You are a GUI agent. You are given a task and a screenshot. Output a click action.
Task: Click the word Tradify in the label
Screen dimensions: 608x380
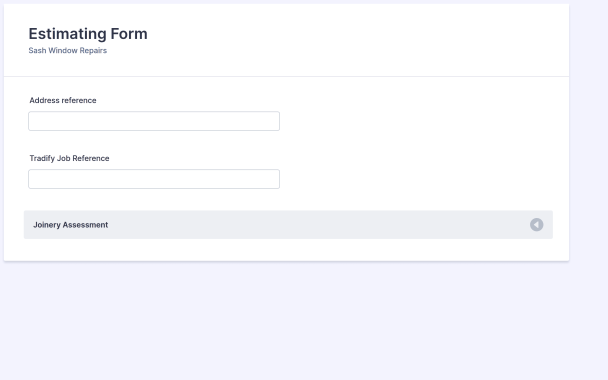pos(42,158)
